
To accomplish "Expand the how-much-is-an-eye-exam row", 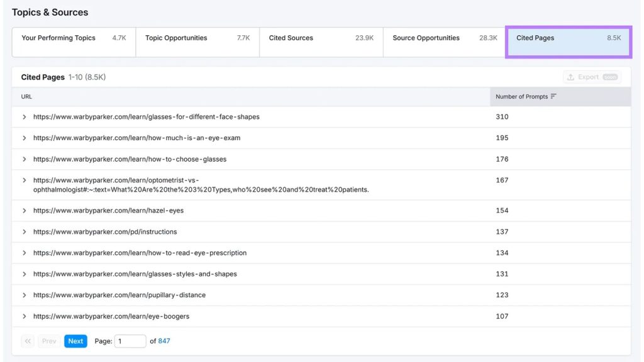I will click(x=25, y=138).
